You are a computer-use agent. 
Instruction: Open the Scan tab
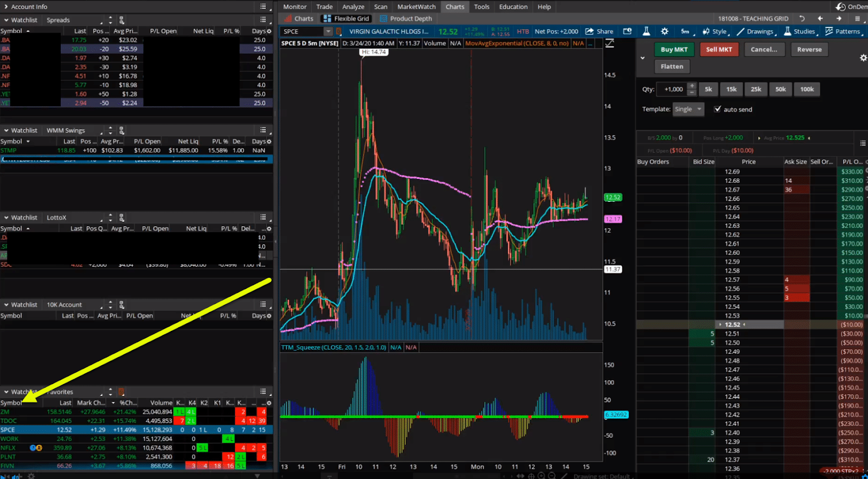tap(381, 7)
